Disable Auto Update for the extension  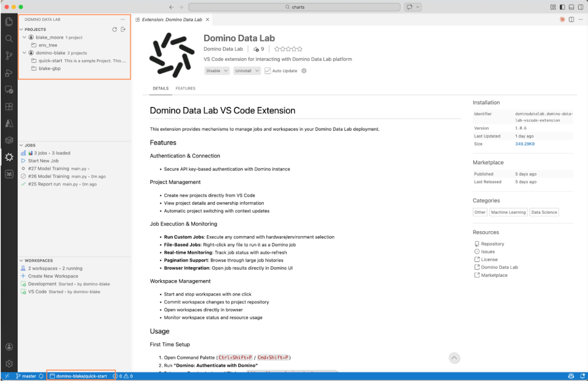268,70
